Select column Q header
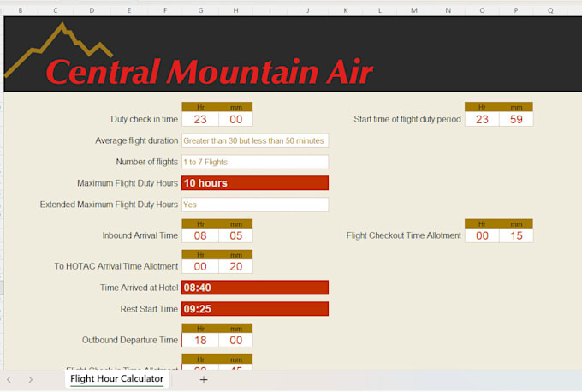Screen dimensions: 582x392 550,10
